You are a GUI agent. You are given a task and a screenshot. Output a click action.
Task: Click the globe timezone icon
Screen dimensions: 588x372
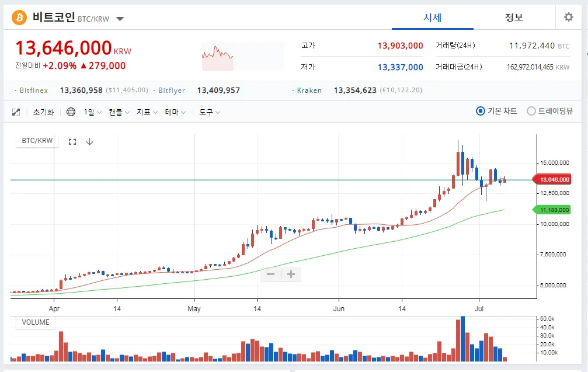(x=71, y=112)
